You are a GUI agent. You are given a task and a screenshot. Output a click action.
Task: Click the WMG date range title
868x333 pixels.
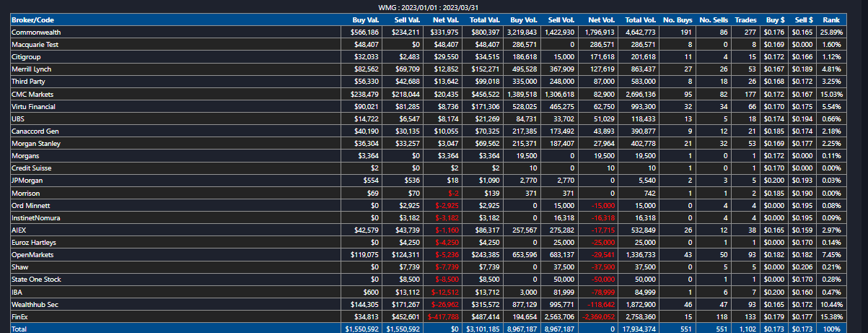click(429, 7)
